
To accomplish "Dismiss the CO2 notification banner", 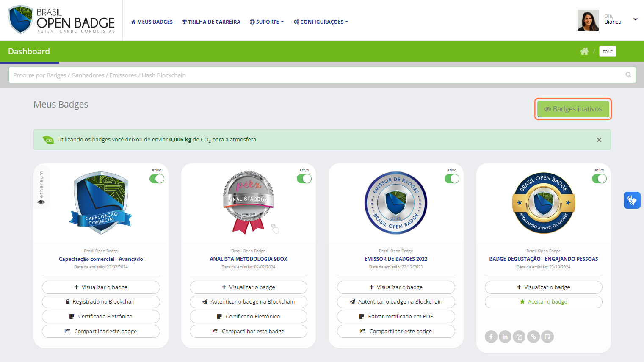I will [599, 140].
